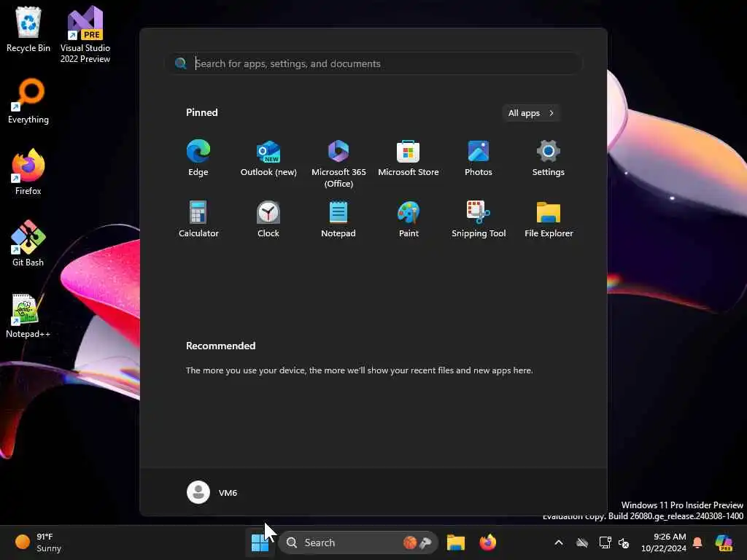Open Microsoft Store from Start menu
The height and width of the screenshot is (560, 747).
tap(409, 158)
